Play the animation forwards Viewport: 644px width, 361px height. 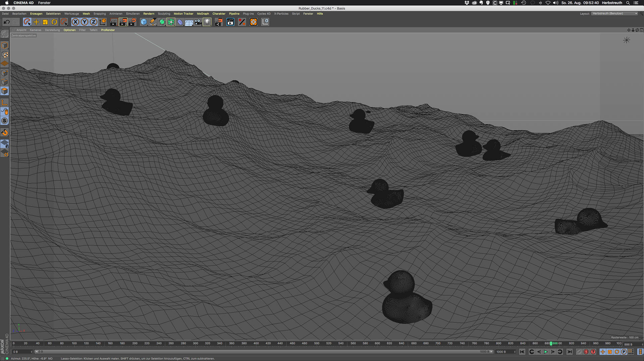point(546,352)
